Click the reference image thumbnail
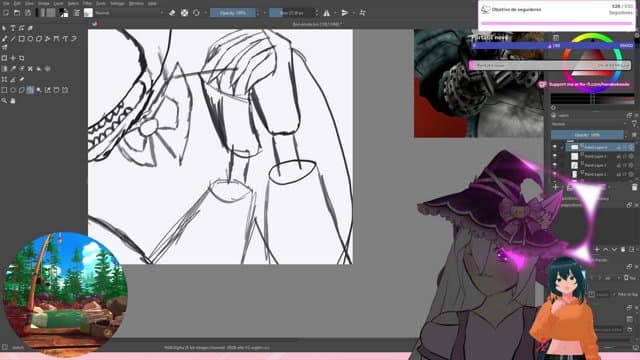Viewport: 640px width, 360px height. (x=479, y=83)
